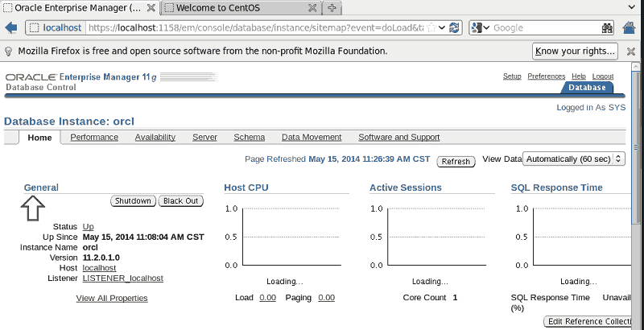Open the Firefox home page icon
The image size is (644, 330).
pyautogui.click(x=630, y=28)
